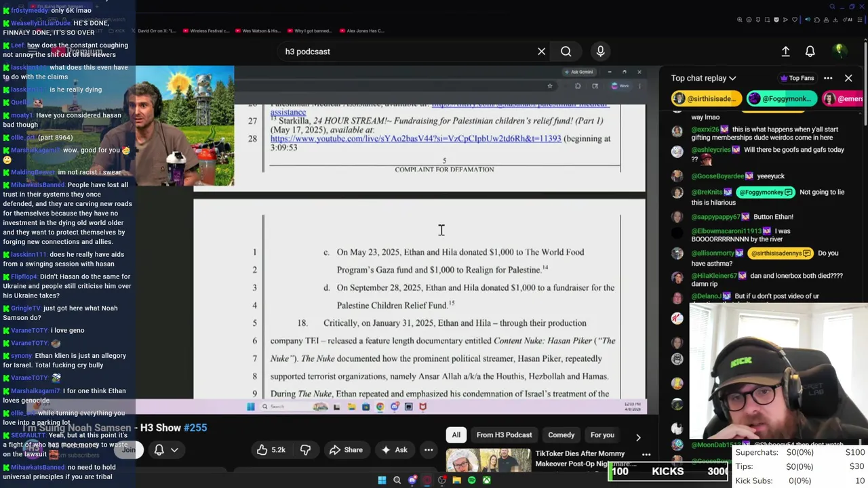Expand the Top chat replay dropdown

(x=703, y=78)
